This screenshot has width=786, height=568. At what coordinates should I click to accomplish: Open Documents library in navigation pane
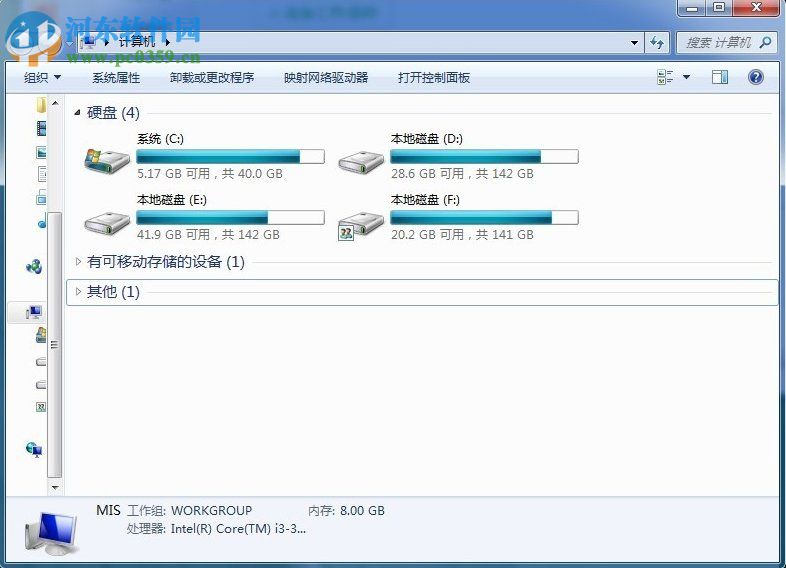pyautogui.click(x=42, y=173)
